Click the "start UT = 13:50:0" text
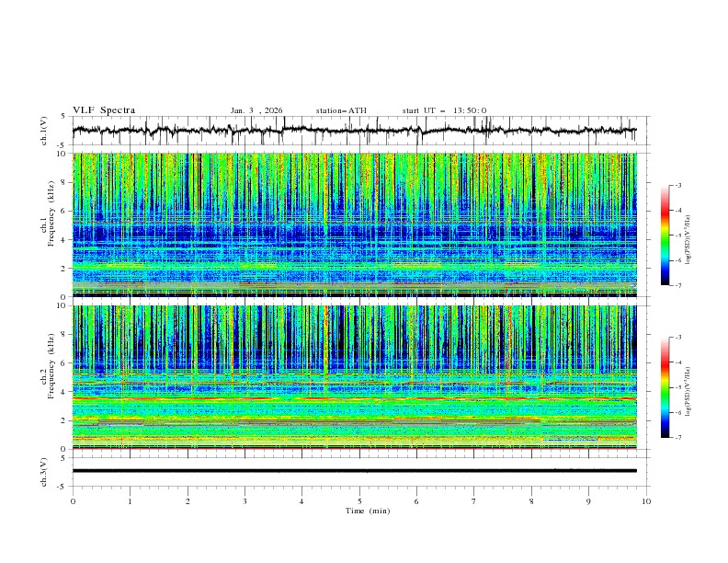The height and width of the screenshot is (563, 728). click(444, 110)
